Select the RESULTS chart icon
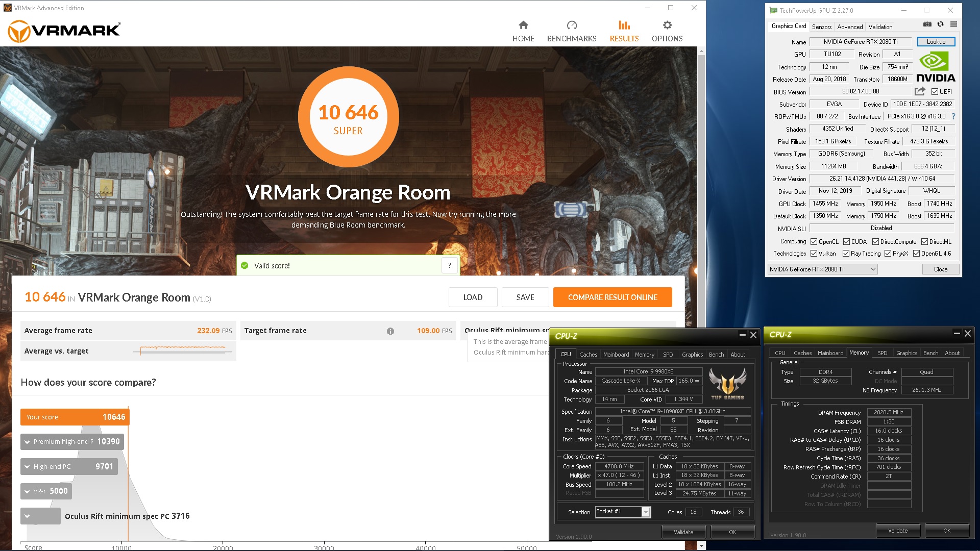Image resolution: width=980 pixels, height=551 pixels. pyautogui.click(x=624, y=25)
